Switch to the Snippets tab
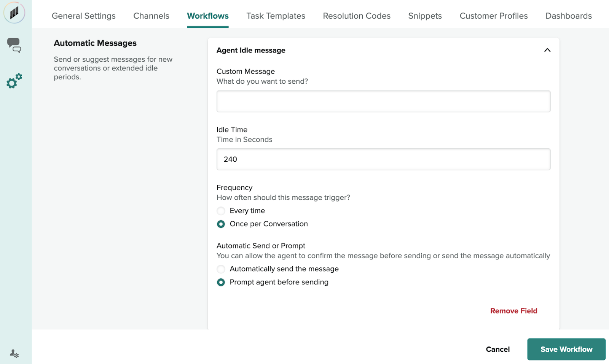The width and height of the screenshot is (609, 364). point(425,16)
